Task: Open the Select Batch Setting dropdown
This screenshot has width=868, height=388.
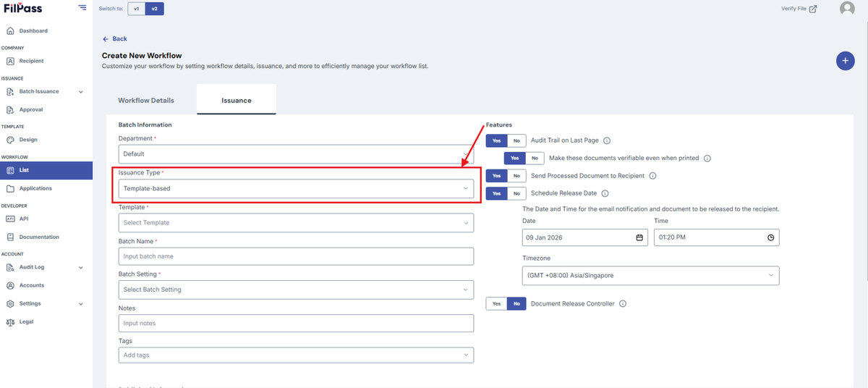Action: 296,290
